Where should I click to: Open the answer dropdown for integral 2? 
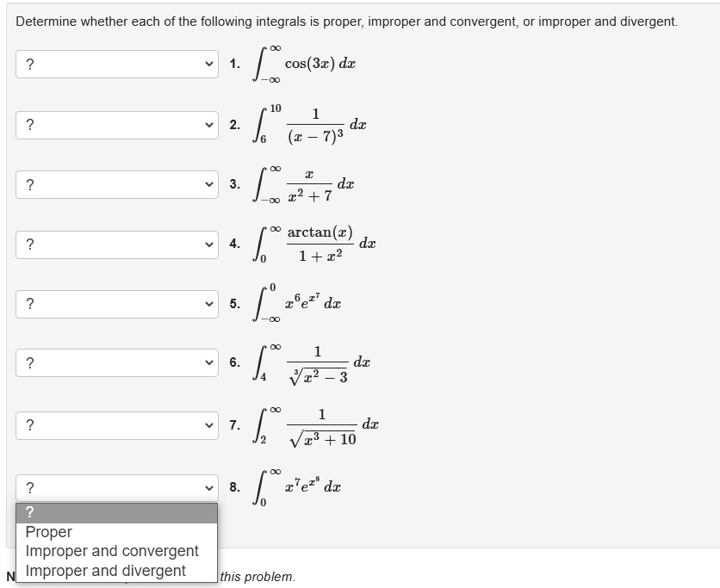point(116,125)
